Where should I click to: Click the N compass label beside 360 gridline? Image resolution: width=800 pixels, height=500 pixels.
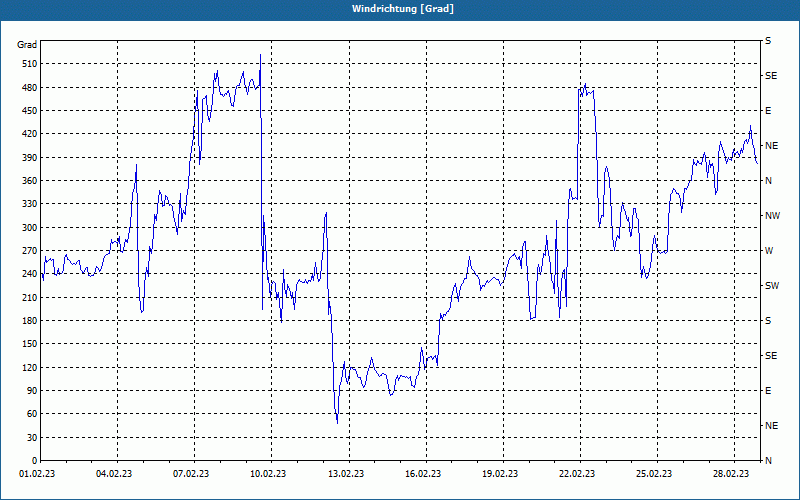pos(768,181)
